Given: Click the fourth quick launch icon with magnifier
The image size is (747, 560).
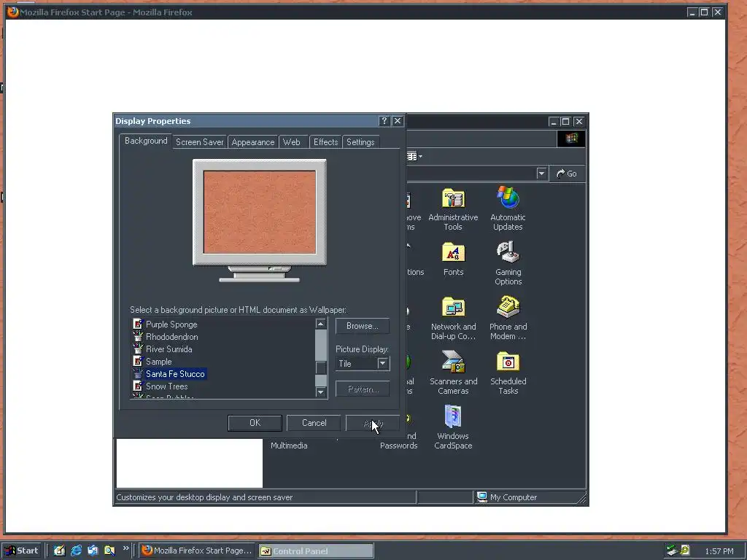Looking at the screenshot, I should point(109,551).
